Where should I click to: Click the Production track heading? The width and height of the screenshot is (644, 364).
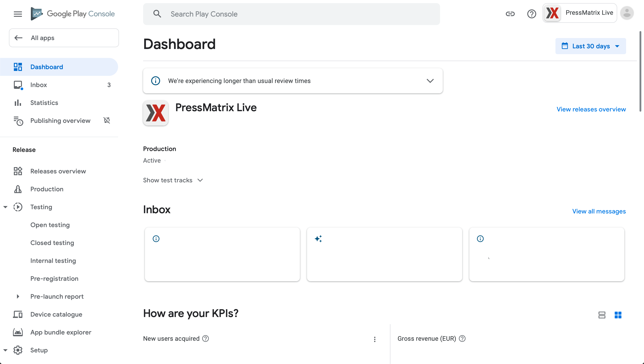click(159, 149)
